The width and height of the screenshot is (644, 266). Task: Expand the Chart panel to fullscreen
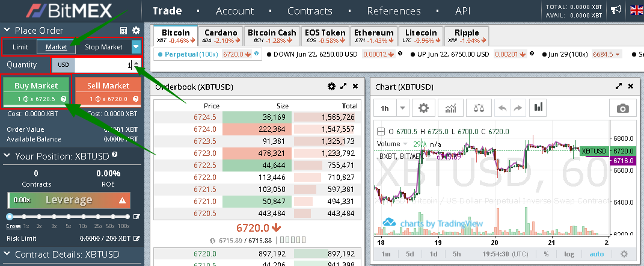(x=619, y=86)
